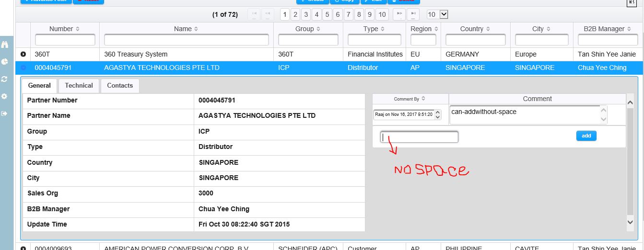Screen dimensions: 644x250
Task: Click the new comment text input
Action: click(420, 137)
